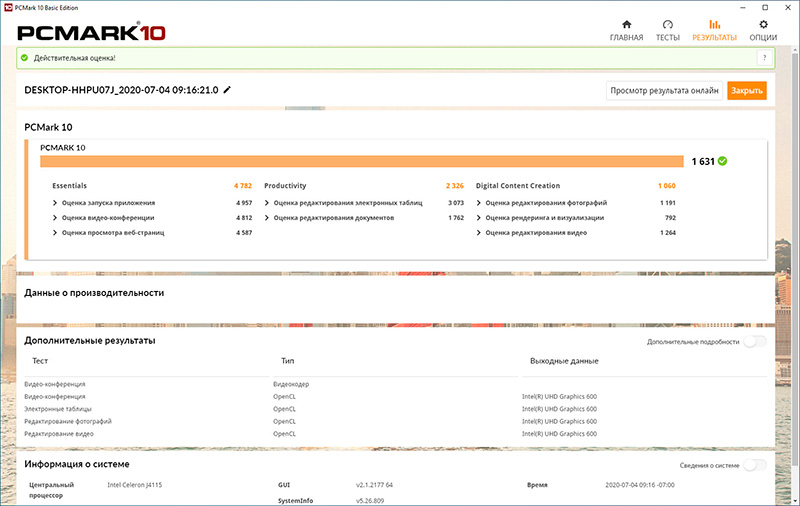Enable the Сведения о системе switch
Image resolution: width=800 pixels, height=506 pixels.
[754, 464]
